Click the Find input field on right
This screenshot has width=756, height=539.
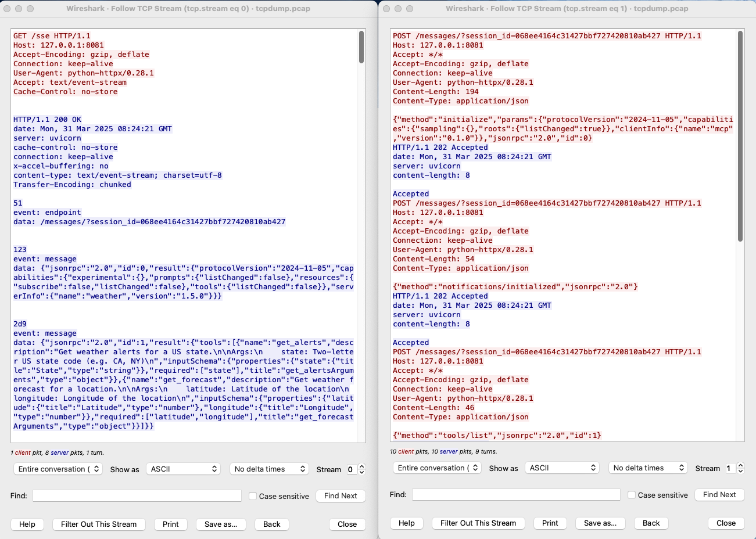516,494
